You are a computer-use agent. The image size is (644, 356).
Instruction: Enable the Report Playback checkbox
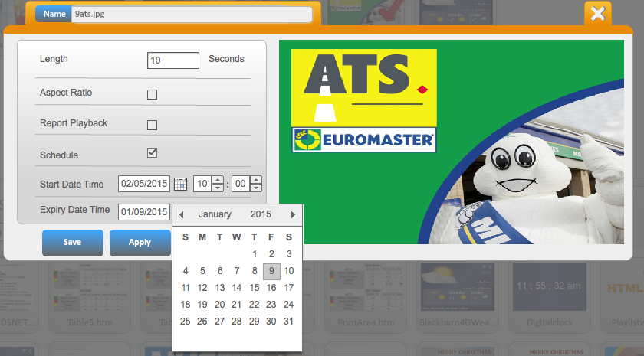[152, 125]
